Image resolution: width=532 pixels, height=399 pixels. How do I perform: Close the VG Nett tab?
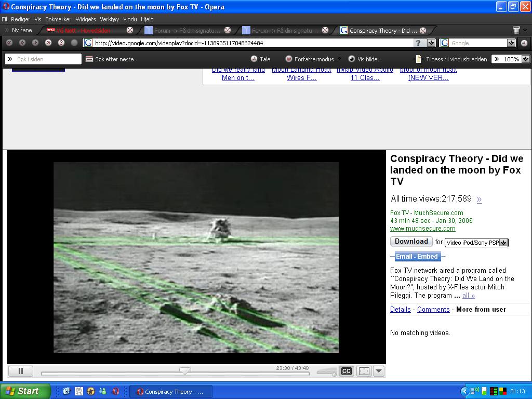coord(129,30)
